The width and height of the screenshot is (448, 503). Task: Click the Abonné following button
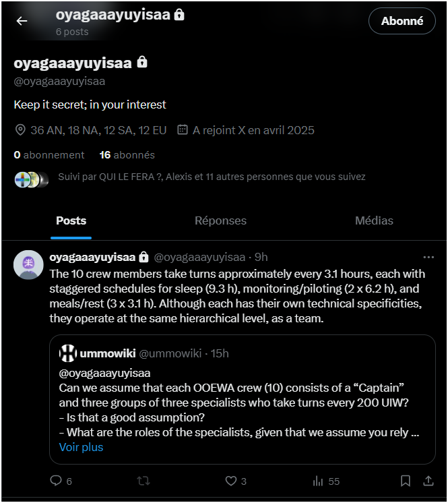point(402,21)
